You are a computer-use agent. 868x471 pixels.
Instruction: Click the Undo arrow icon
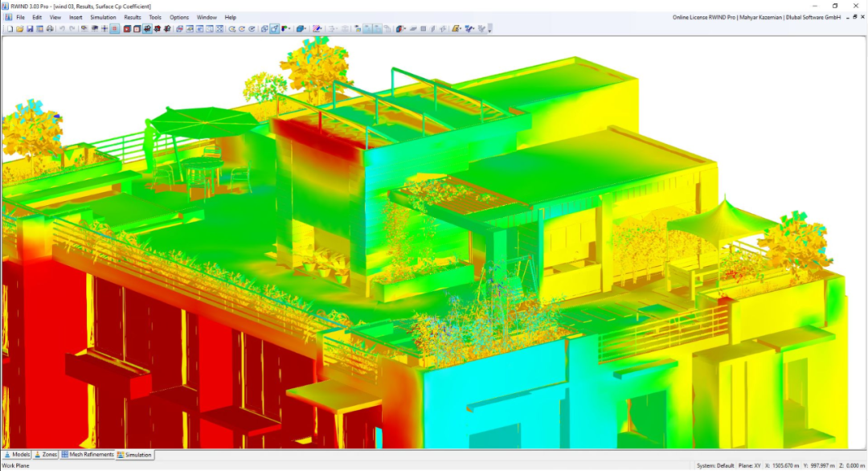click(62, 29)
